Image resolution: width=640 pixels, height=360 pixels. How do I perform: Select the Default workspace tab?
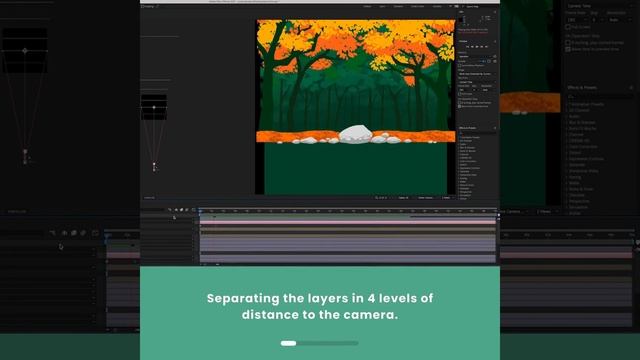click(x=367, y=7)
